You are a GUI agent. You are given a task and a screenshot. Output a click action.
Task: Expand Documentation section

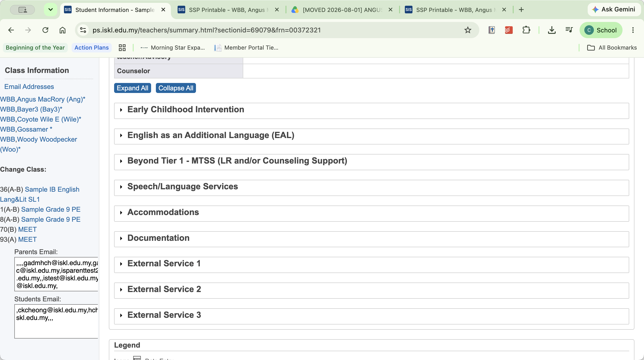coord(371,239)
